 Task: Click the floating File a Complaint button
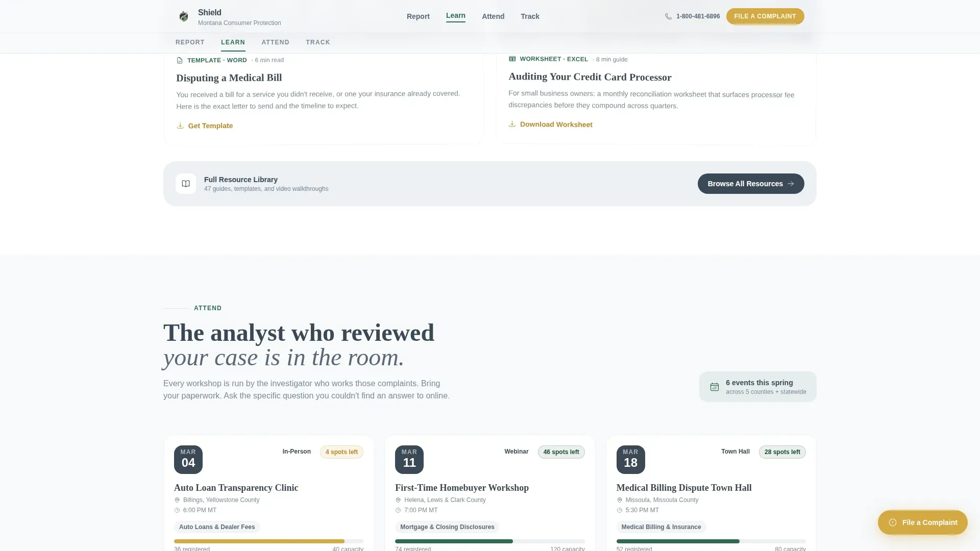(x=922, y=522)
